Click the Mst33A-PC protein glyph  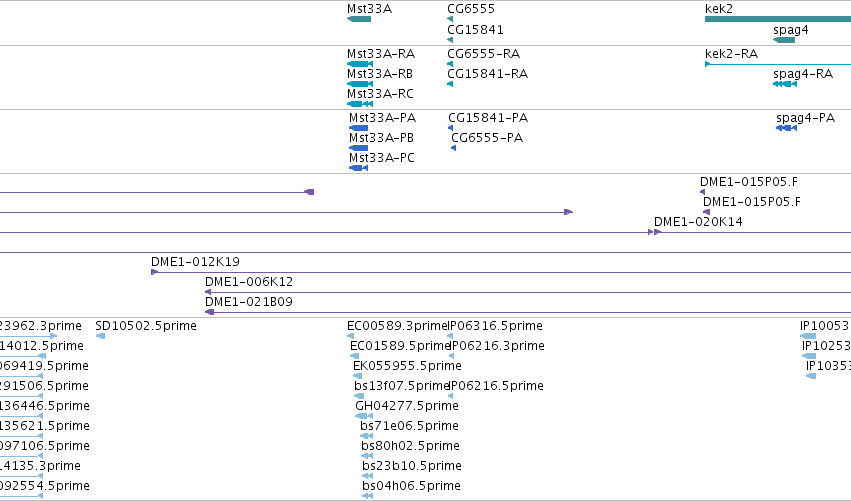click(x=358, y=168)
